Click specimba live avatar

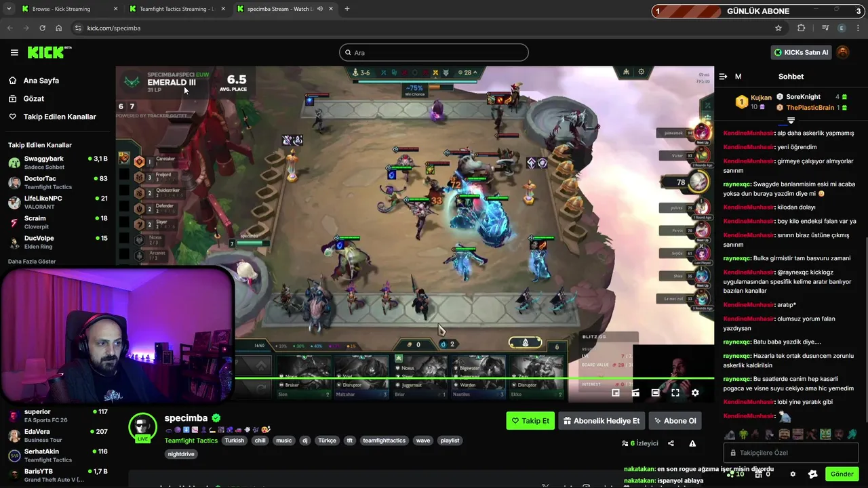(x=142, y=427)
